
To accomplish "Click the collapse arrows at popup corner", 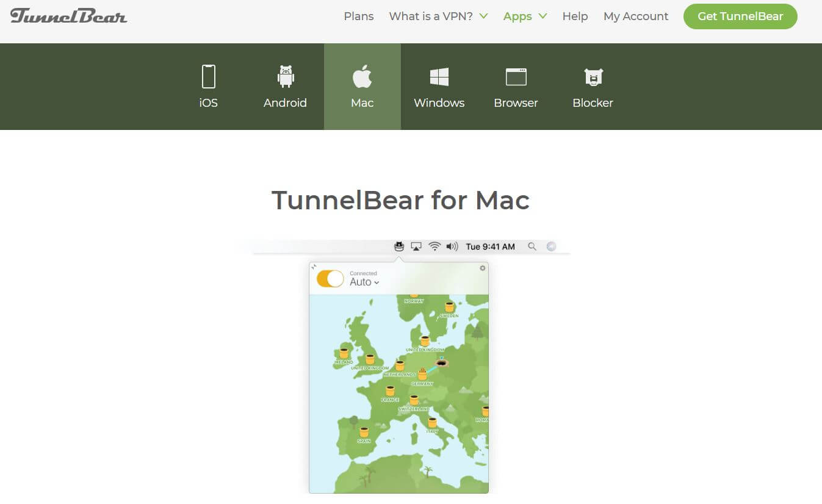I will tap(314, 267).
